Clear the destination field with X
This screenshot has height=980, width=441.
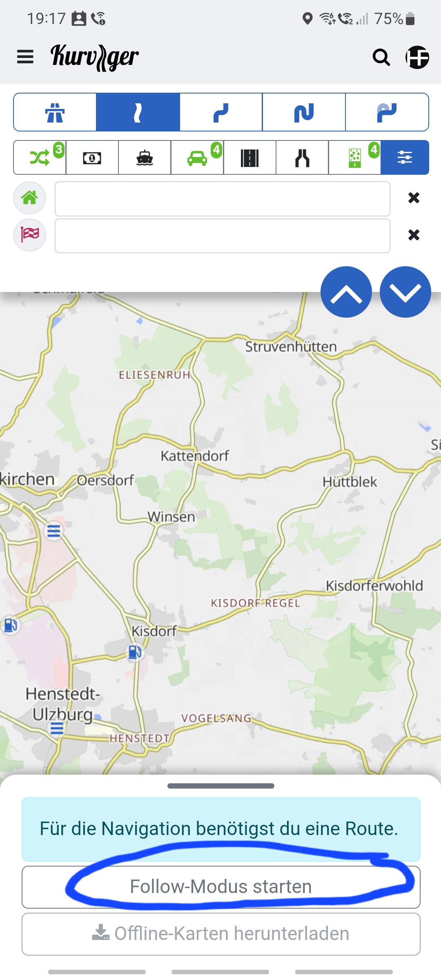(x=414, y=235)
